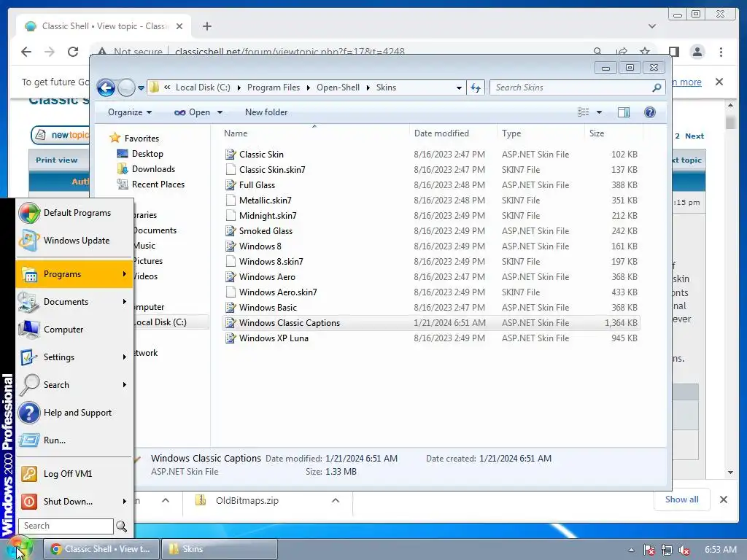This screenshot has width=747, height=560.
Task: Click the search magnifier in Search Skins box
Action: (657, 87)
